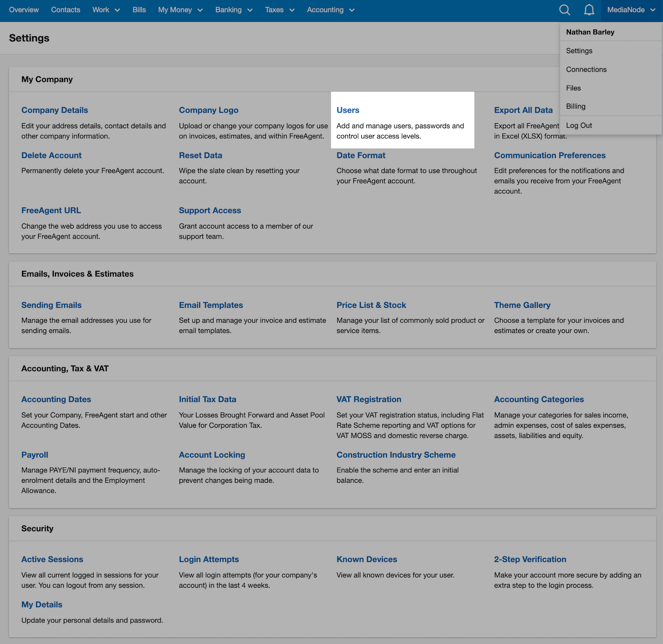The width and height of the screenshot is (663, 644).
Task: Expand the My Money dropdown
Action: click(x=179, y=10)
